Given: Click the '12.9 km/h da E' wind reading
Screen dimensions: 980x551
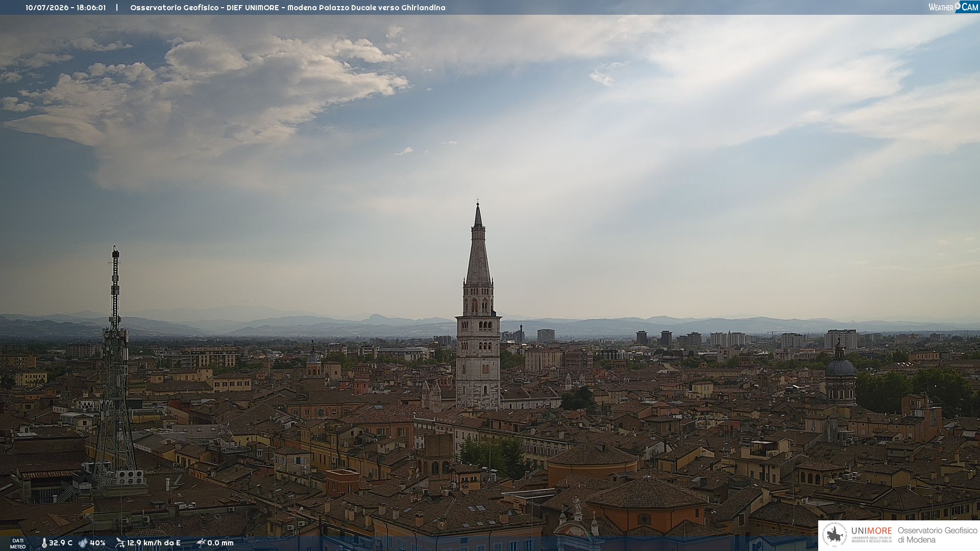Looking at the screenshot, I should (x=154, y=543).
